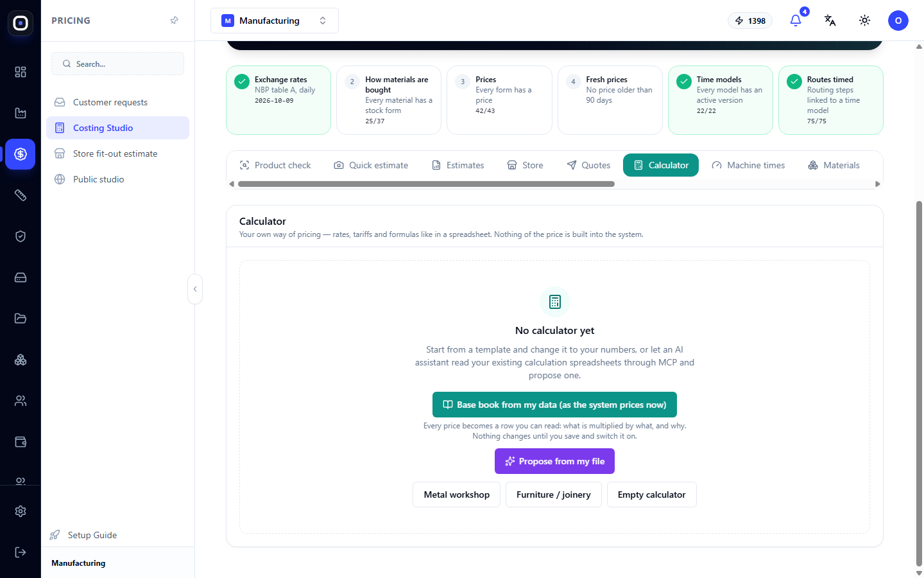
Task: Open the folder icon in left rail
Action: [x=21, y=319]
